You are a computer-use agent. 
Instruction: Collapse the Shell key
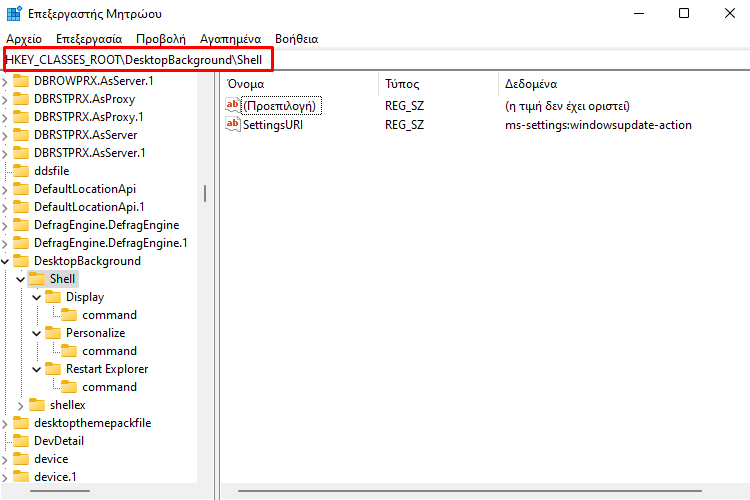pyautogui.click(x=21, y=279)
